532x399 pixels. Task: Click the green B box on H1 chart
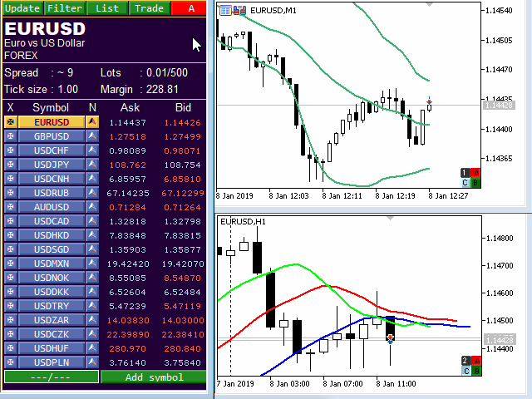click(x=476, y=371)
